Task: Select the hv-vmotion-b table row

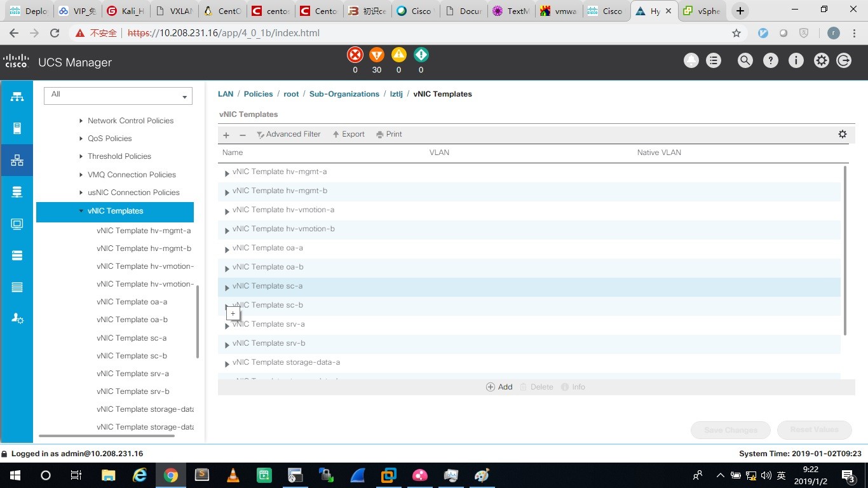Action: pyautogui.click(x=529, y=229)
